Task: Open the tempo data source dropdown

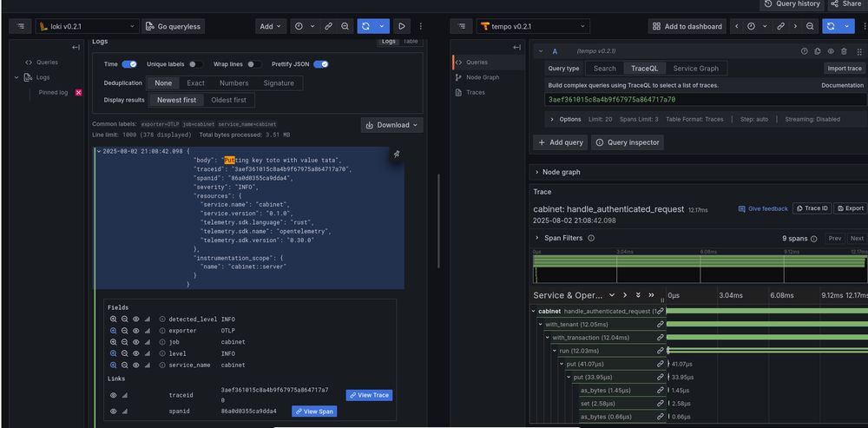Action: [533, 26]
